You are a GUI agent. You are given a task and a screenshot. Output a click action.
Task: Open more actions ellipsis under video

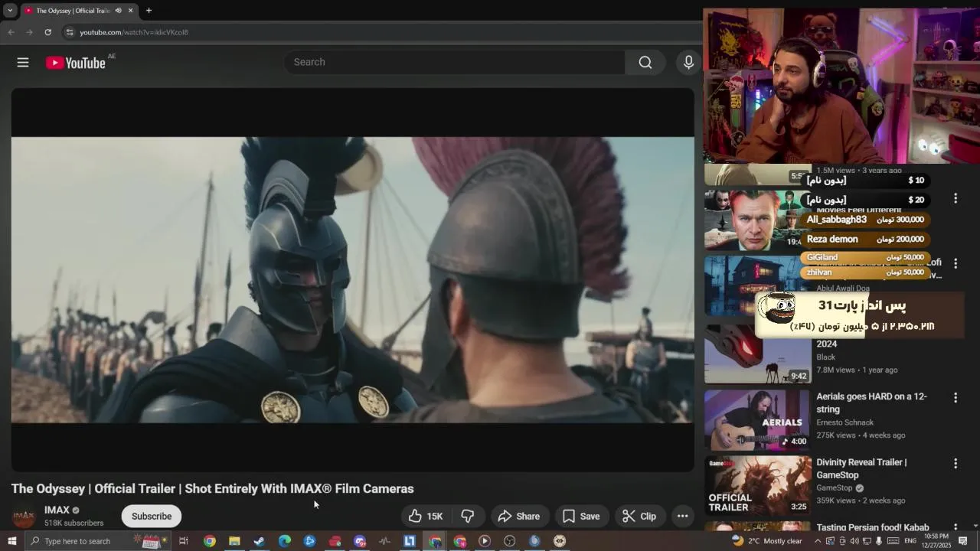pyautogui.click(x=682, y=517)
